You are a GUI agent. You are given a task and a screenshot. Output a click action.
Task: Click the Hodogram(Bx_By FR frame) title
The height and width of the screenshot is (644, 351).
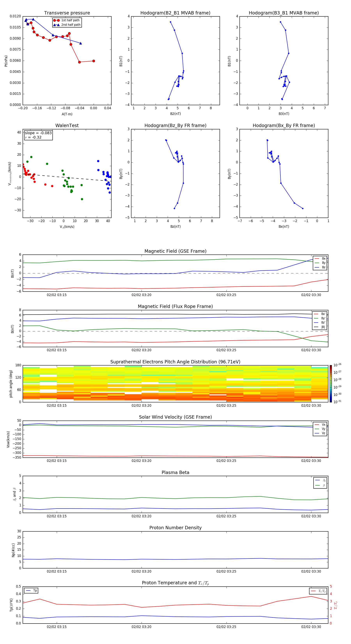click(x=284, y=125)
